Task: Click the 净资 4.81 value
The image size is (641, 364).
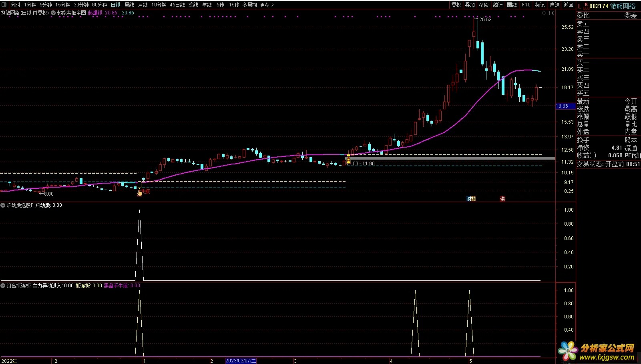Action: [617, 148]
